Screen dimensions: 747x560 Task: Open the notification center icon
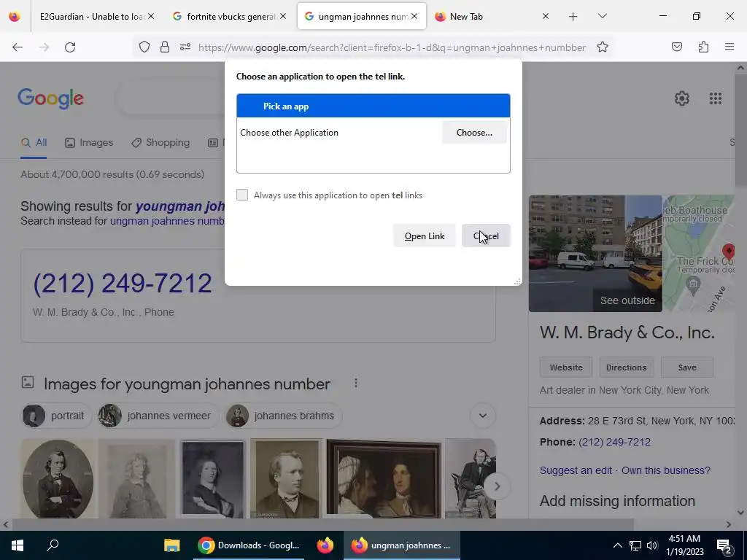(x=724, y=545)
